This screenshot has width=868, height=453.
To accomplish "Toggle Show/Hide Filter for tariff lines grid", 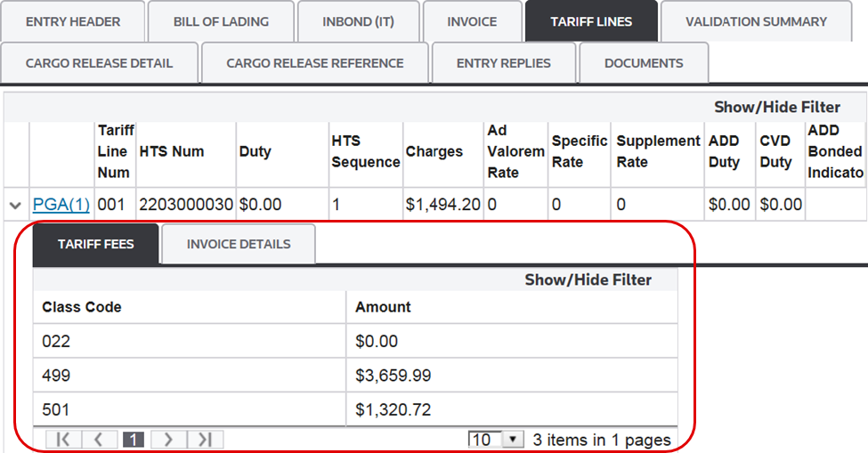I will pos(776,107).
